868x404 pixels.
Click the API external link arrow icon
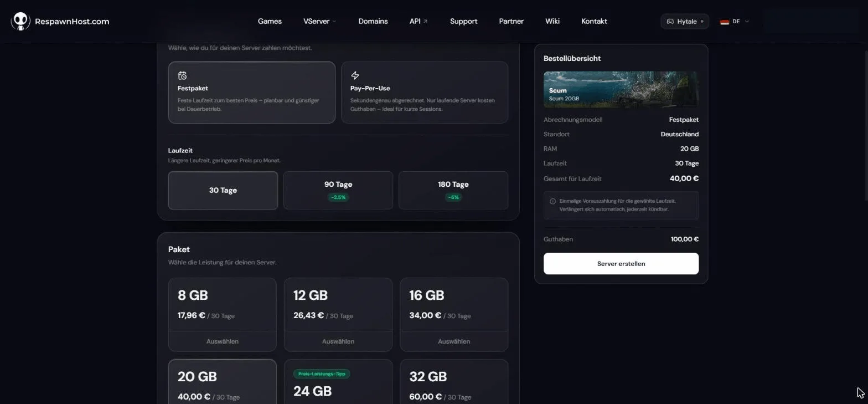pos(425,22)
